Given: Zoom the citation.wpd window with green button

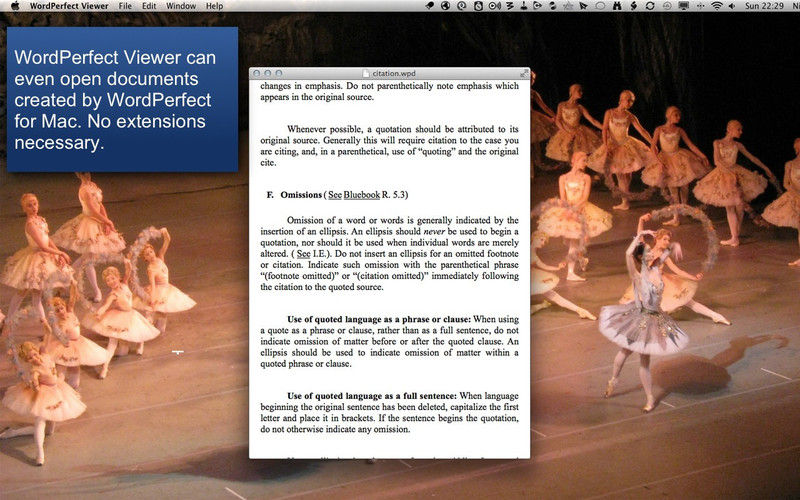Looking at the screenshot, I should [279, 73].
